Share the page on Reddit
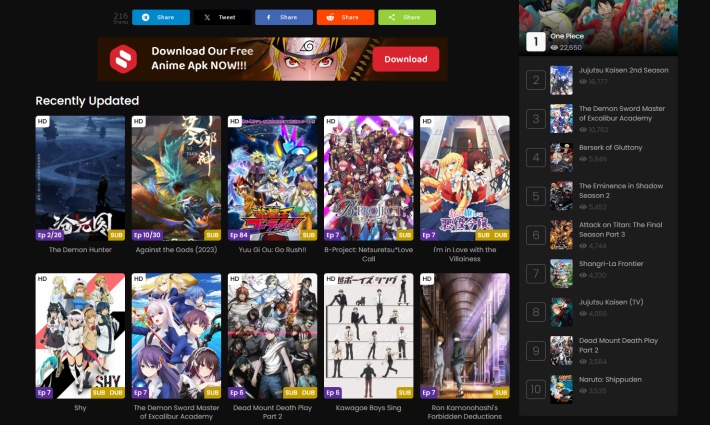Image resolution: width=710 pixels, height=425 pixels. point(345,17)
